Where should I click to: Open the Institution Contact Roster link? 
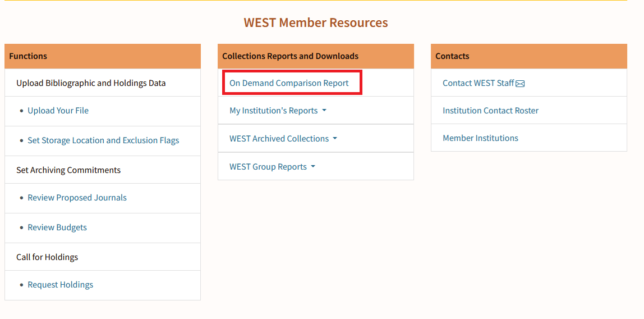coord(490,111)
